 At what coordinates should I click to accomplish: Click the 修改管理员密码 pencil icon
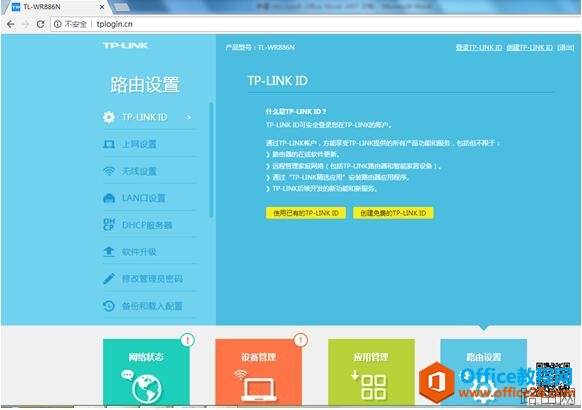click(x=109, y=279)
